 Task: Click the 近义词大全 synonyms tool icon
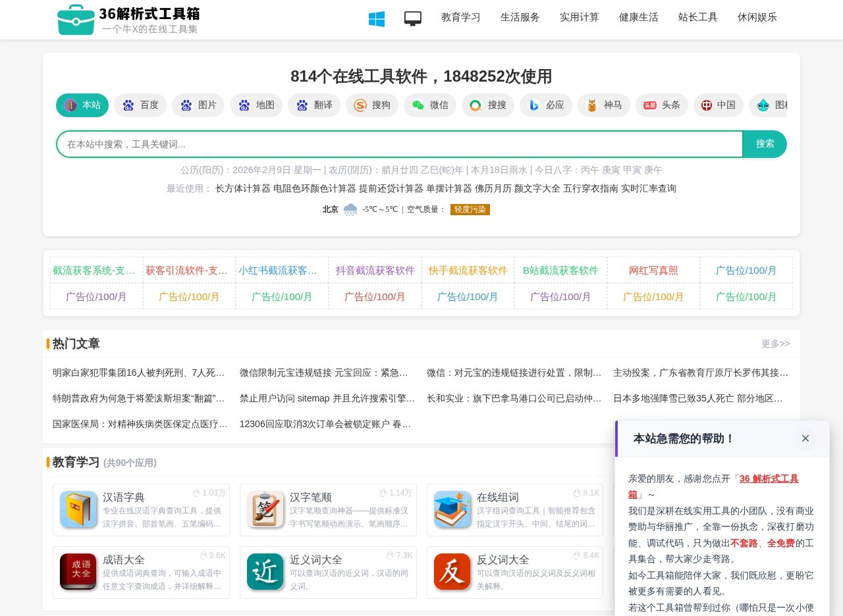(265, 572)
